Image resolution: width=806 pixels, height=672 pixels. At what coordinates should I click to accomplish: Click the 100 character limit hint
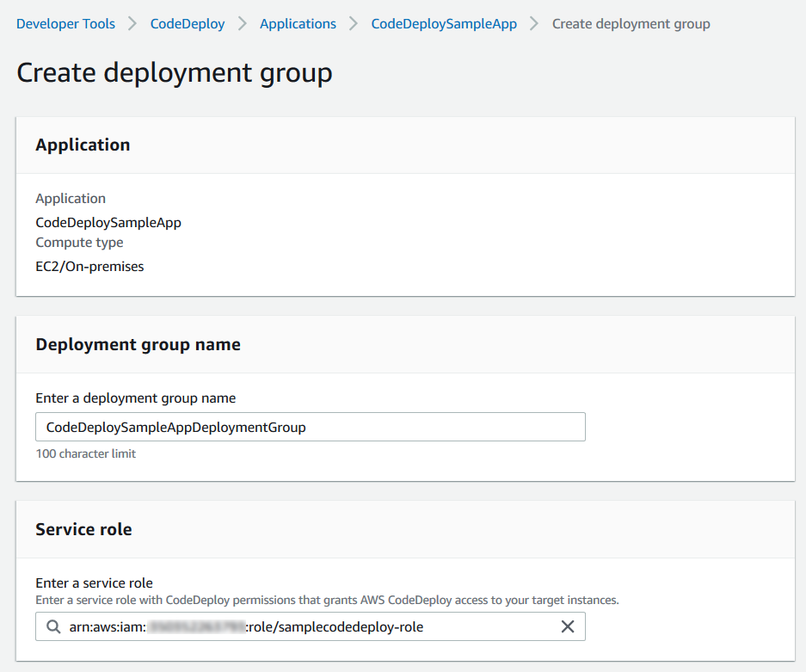click(85, 453)
